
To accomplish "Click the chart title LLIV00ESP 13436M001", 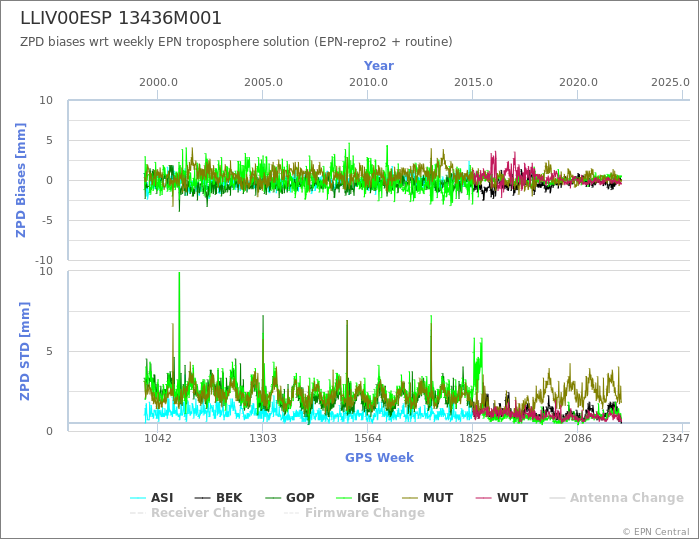I will click(121, 18).
